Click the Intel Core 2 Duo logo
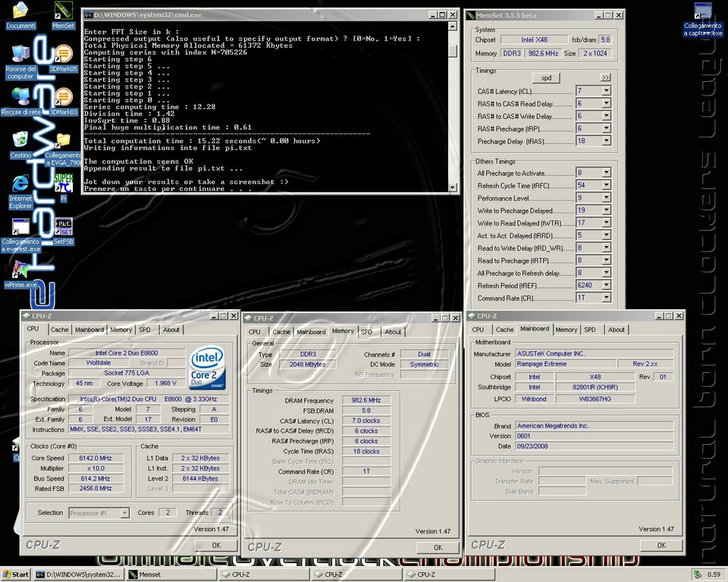The height and width of the screenshot is (582, 728). 208,368
